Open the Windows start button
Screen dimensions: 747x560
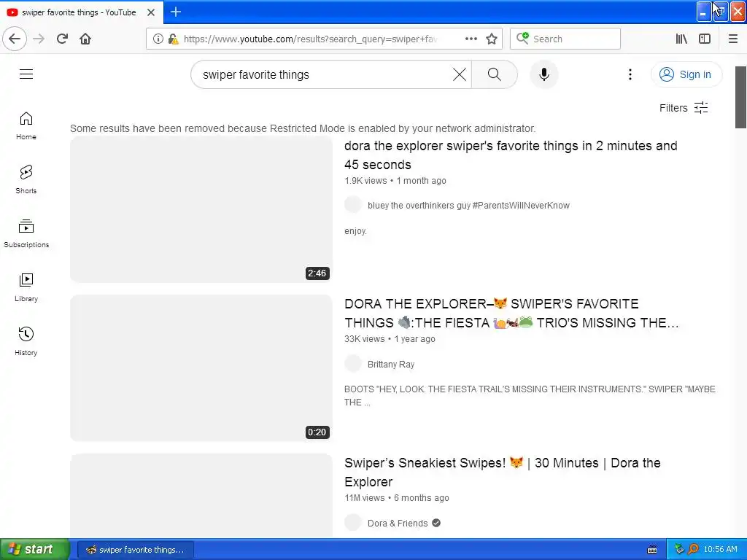(x=34, y=549)
